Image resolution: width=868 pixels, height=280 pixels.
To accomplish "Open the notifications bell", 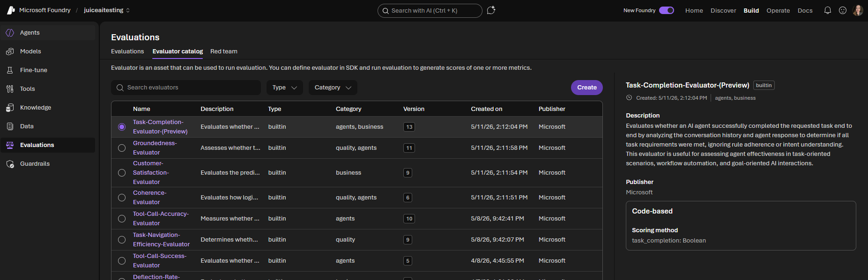I will pyautogui.click(x=828, y=10).
